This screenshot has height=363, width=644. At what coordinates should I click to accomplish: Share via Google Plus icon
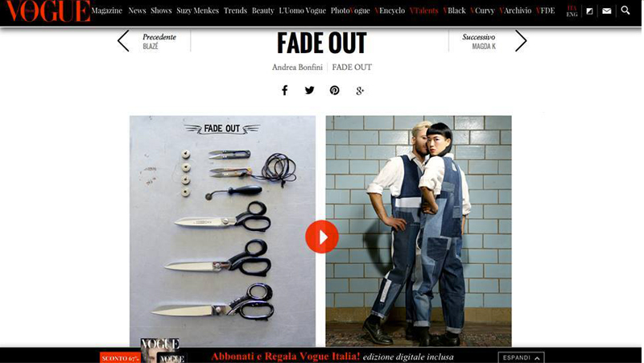tap(360, 91)
